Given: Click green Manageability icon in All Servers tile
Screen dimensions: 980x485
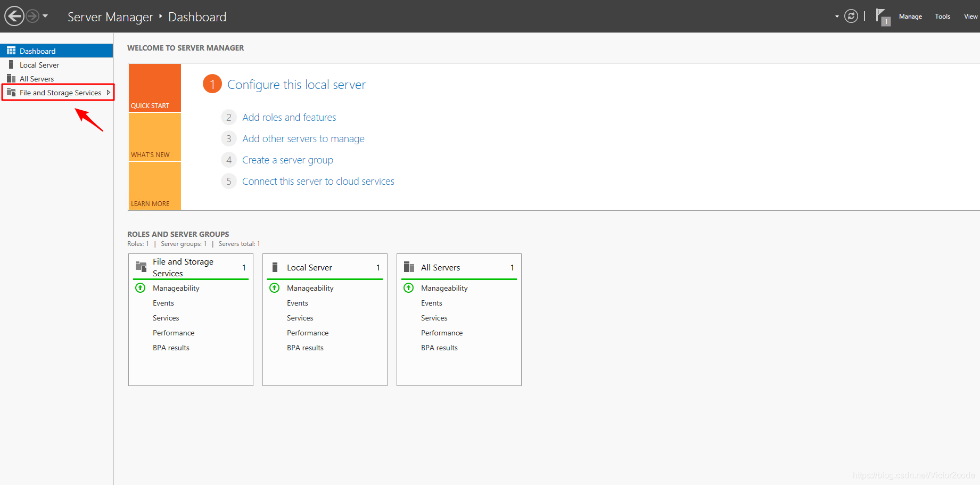Looking at the screenshot, I should click(x=409, y=288).
